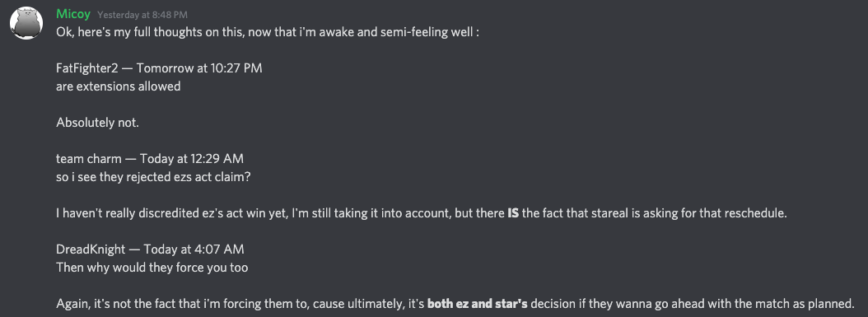Viewport: 868px width, 317px height.
Task: Select the quoted name DreadKnight
Action: pyautogui.click(x=91, y=249)
